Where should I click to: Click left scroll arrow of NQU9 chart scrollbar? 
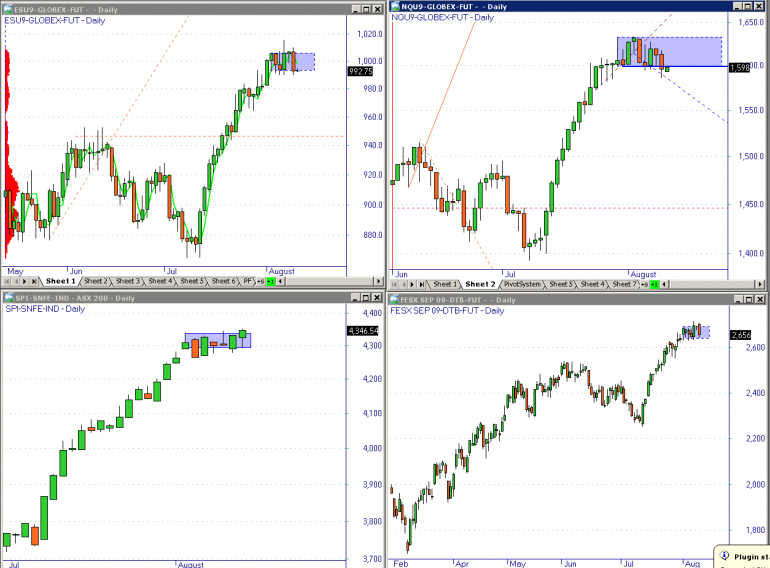point(664,284)
